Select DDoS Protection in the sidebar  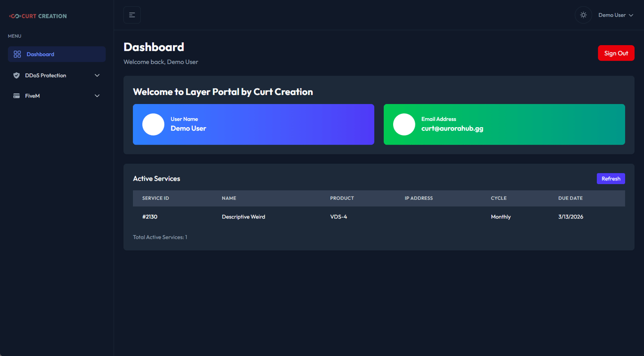coord(46,75)
